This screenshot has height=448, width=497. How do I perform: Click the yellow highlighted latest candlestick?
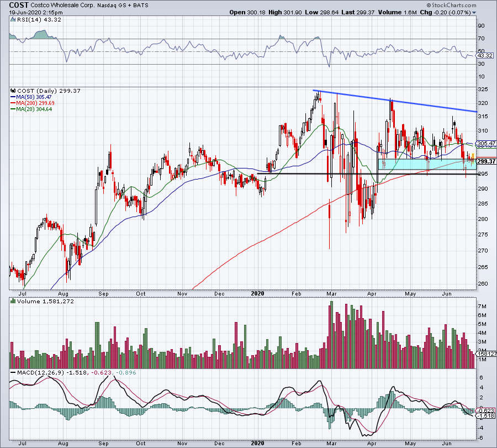(473, 159)
